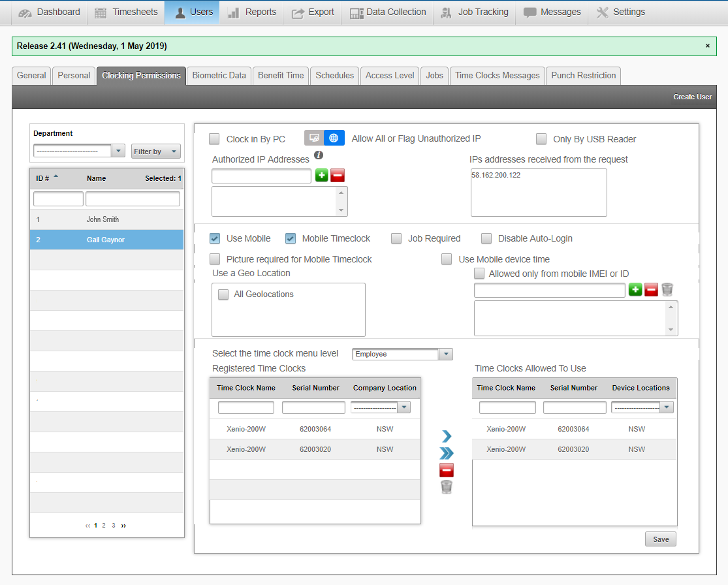Click red minus icon for Authorized IP Addresses
This screenshot has width=728, height=585.
coord(338,176)
